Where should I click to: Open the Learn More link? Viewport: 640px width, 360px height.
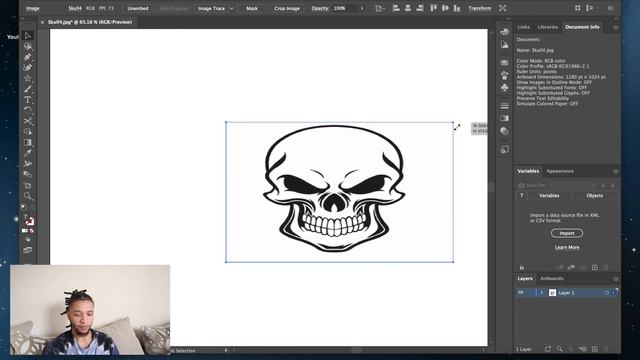point(567,247)
